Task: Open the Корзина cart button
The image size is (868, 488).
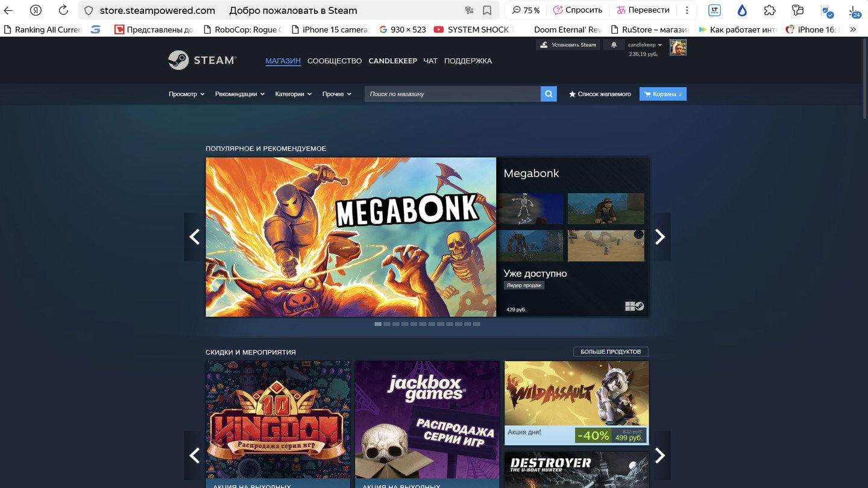Action: click(x=662, y=94)
